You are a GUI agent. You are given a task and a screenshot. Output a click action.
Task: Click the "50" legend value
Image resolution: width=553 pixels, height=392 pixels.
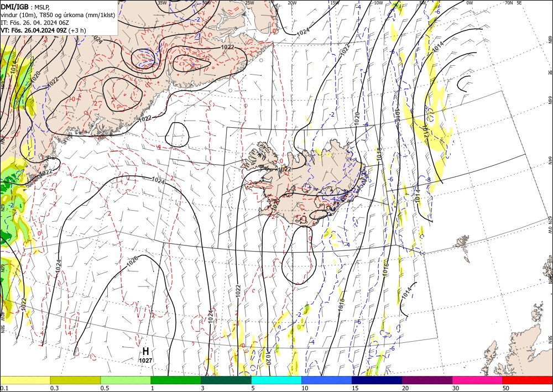(506, 388)
